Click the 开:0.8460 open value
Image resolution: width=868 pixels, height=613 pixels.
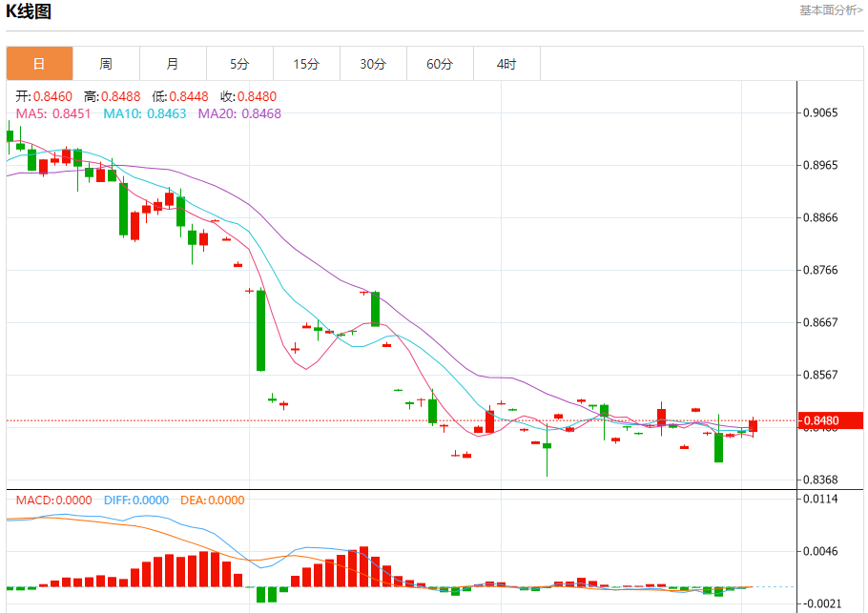point(44,96)
